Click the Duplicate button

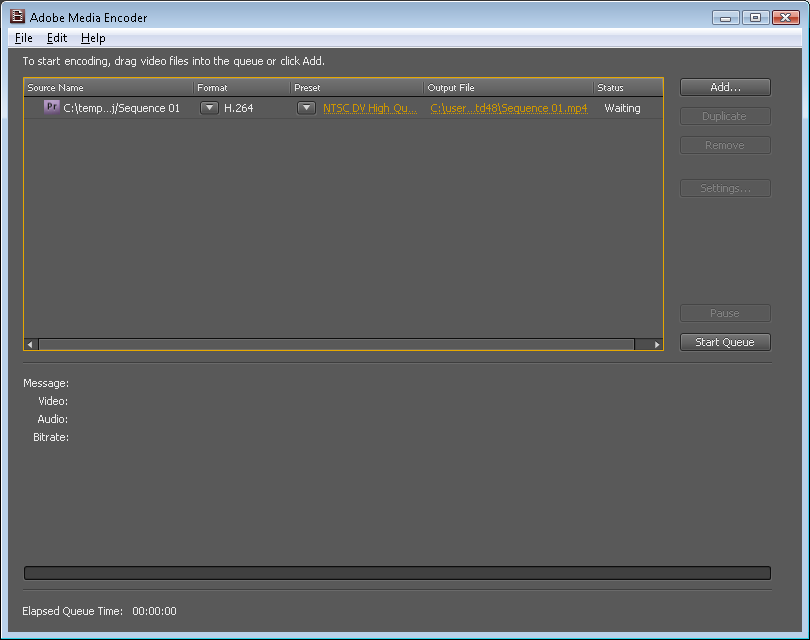pyautogui.click(x=725, y=116)
